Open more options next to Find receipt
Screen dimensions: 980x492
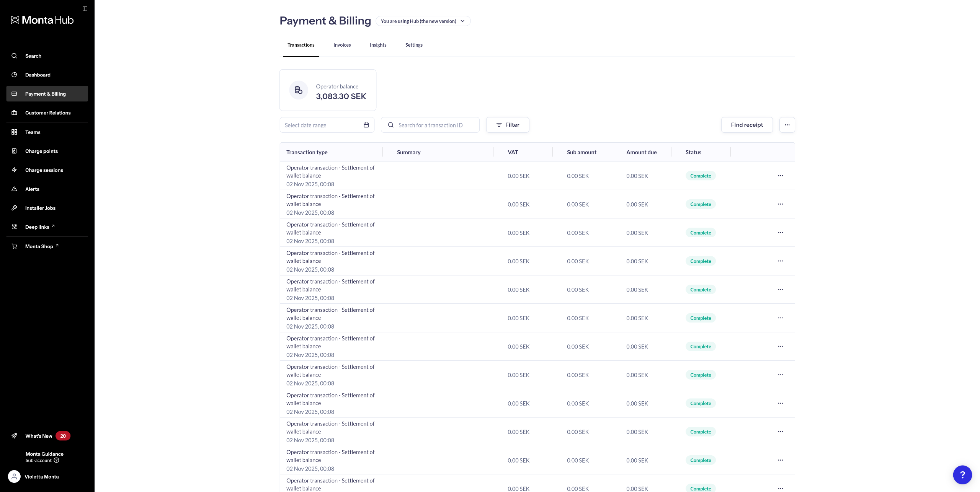(787, 125)
